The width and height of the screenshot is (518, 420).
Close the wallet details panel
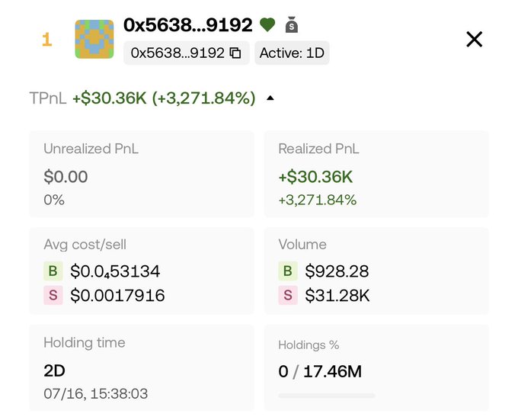474,40
